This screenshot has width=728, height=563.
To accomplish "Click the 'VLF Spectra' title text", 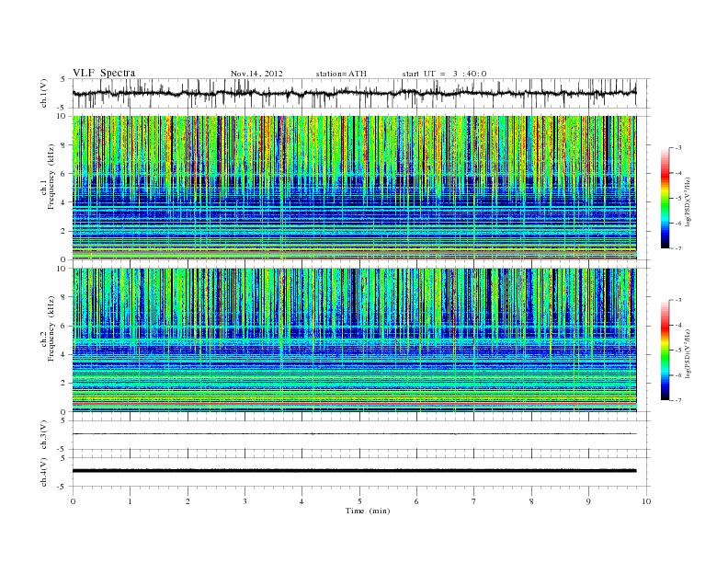I will tap(104, 73).
